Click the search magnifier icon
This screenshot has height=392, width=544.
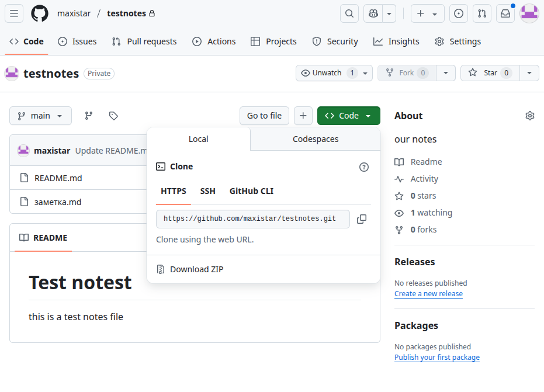(349, 13)
